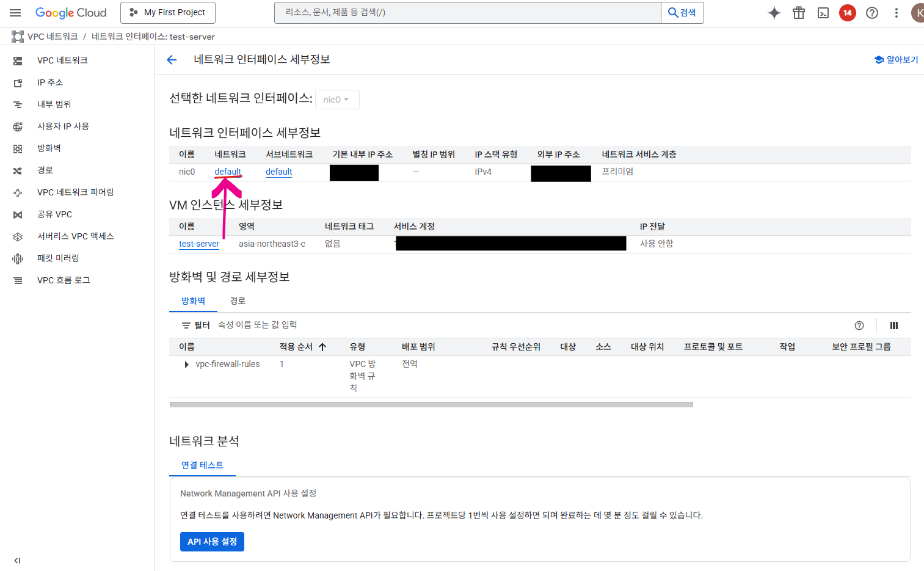Open VPC 흐름 로그 in sidebar
The width and height of the screenshot is (924, 571).
pos(64,280)
